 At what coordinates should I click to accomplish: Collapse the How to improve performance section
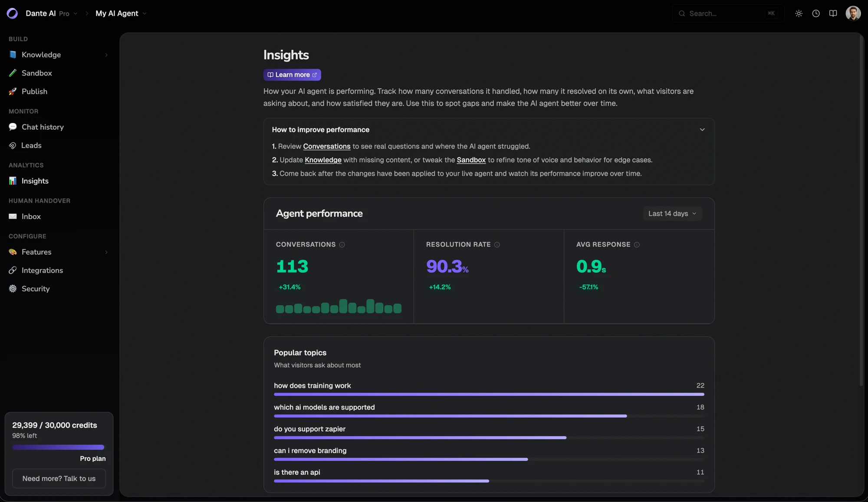tap(702, 130)
